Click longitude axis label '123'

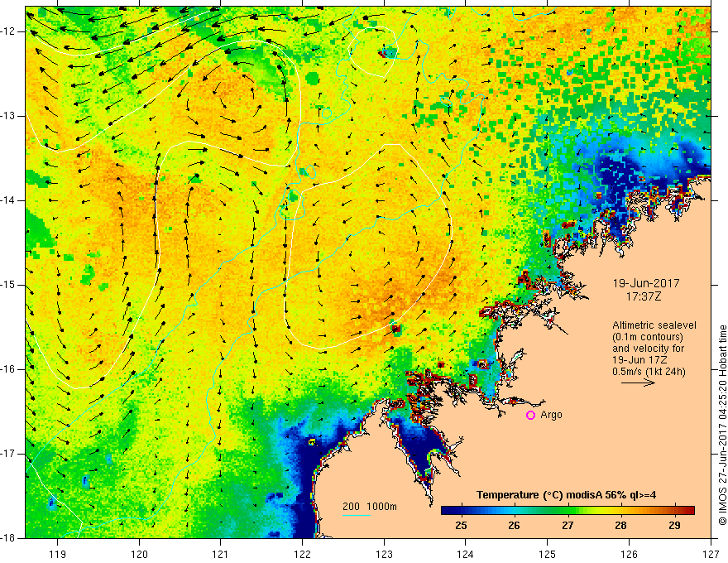click(x=384, y=554)
